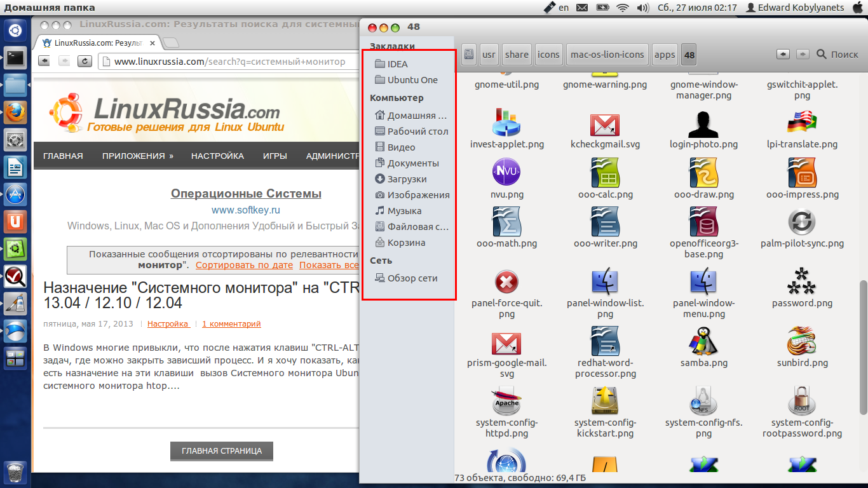Image resolution: width=868 pixels, height=488 pixels.
Task: Click the root disk path button
Action: click(x=468, y=55)
